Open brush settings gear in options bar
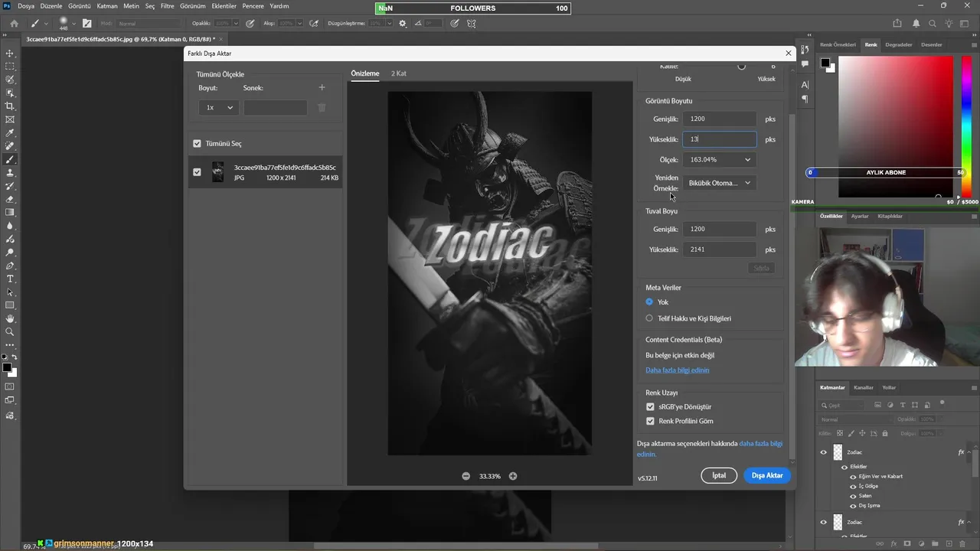This screenshot has height=551, width=980. pyautogui.click(x=403, y=23)
